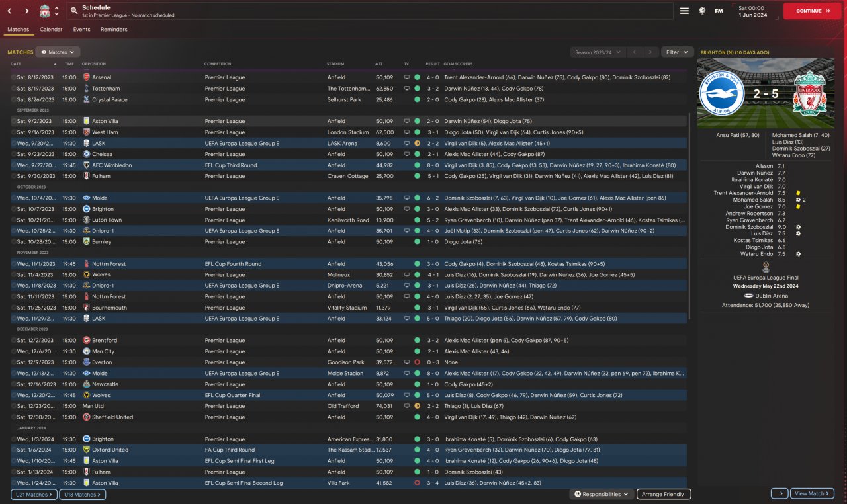The image size is (847, 504).
Task: Switch to the Matches tab
Action: click(19, 30)
